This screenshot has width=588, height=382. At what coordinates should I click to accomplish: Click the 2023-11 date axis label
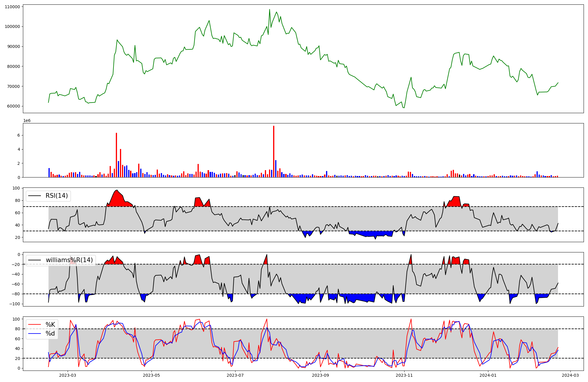click(404, 375)
